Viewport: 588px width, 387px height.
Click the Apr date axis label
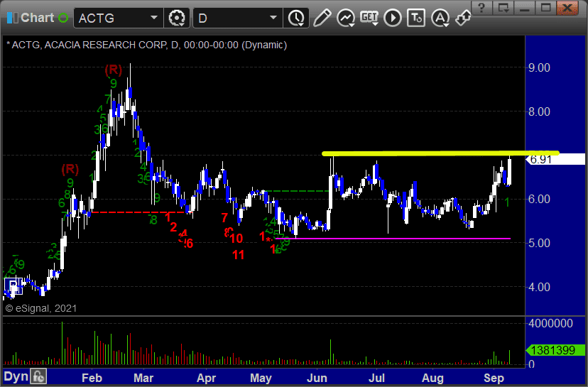coord(206,378)
